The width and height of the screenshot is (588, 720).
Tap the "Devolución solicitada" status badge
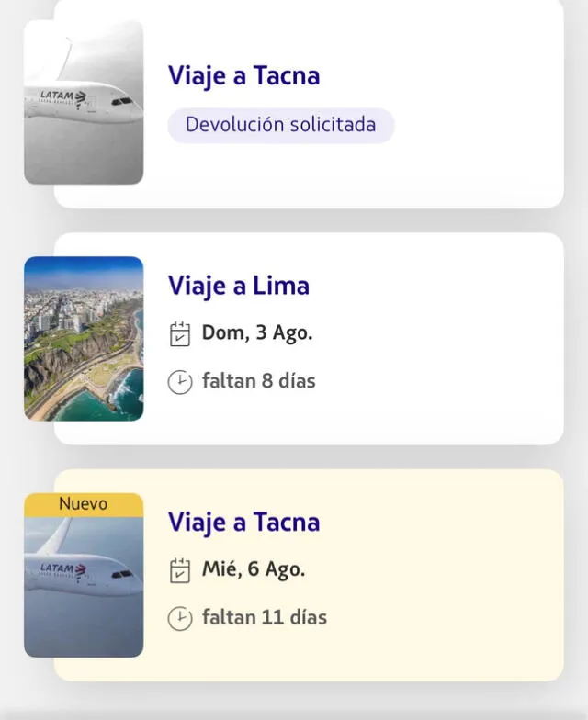(280, 126)
